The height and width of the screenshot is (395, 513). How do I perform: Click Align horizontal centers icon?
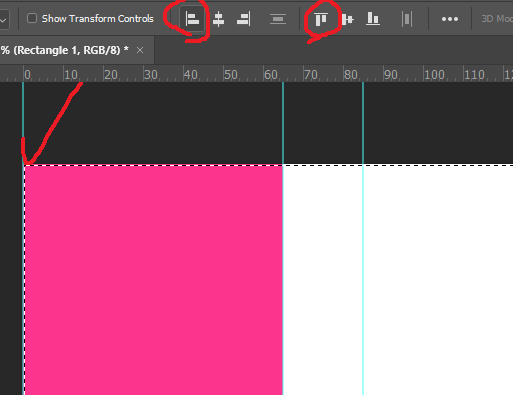[x=218, y=19]
